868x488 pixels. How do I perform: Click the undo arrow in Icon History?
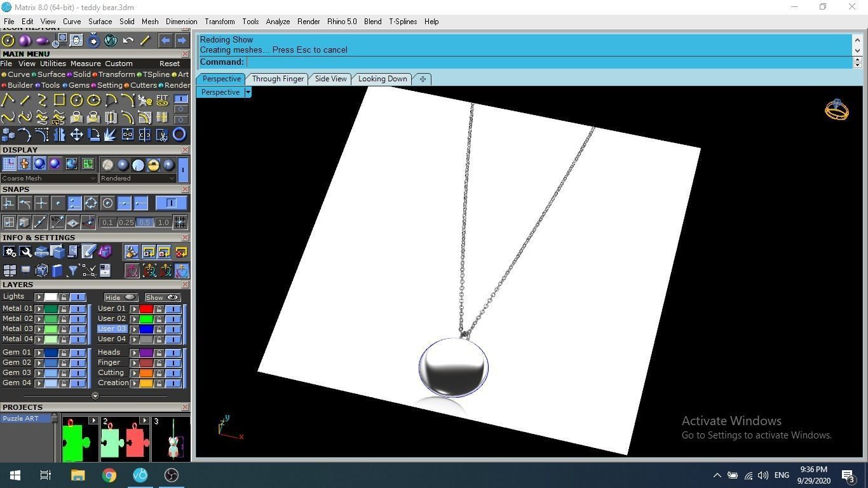[x=128, y=41]
